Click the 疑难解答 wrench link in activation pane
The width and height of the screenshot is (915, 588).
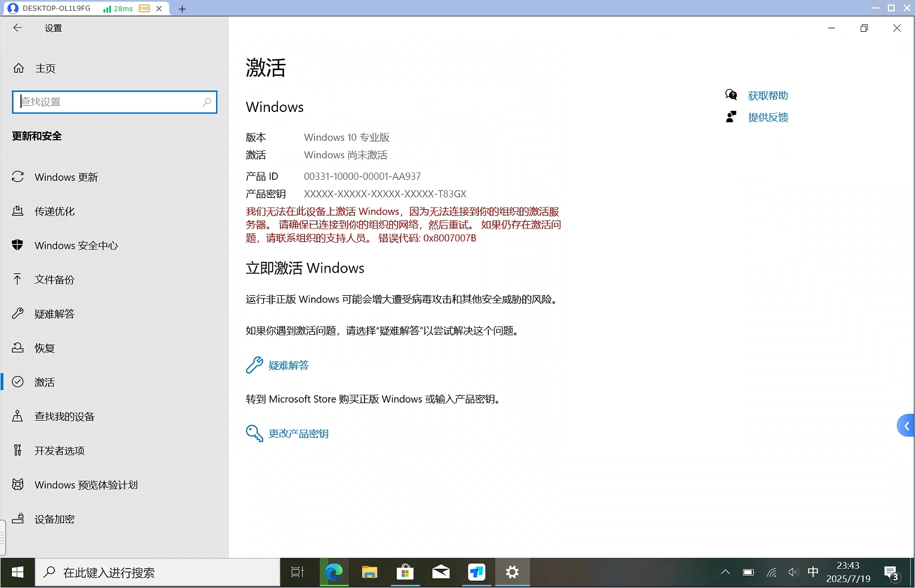288,365
